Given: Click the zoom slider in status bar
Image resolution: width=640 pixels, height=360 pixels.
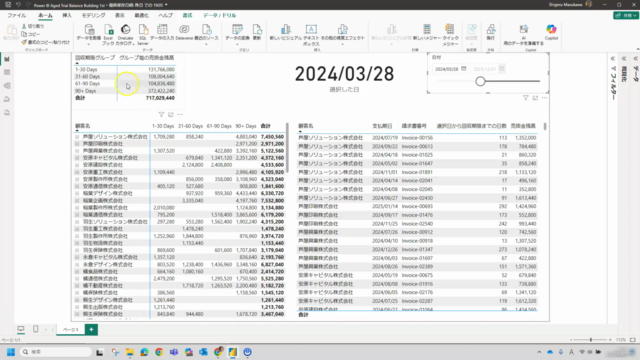Looking at the screenshot, I should [x=591, y=340].
